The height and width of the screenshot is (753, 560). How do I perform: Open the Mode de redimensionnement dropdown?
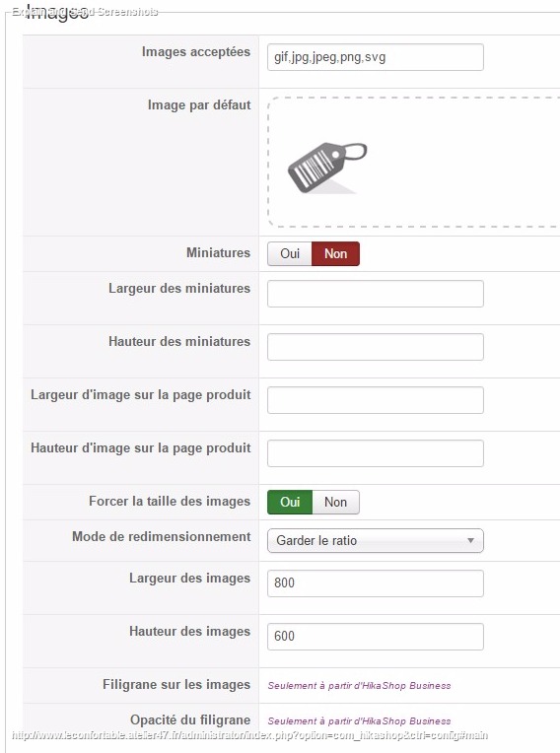point(375,541)
